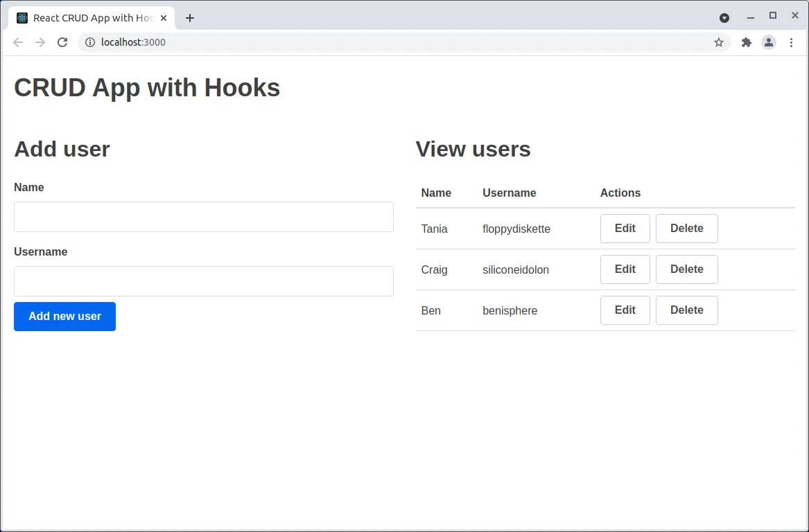Image resolution: width=809 pixels, height=532 pixels.
Task: Open the tab search dropdown arrow
Action: 724,18
